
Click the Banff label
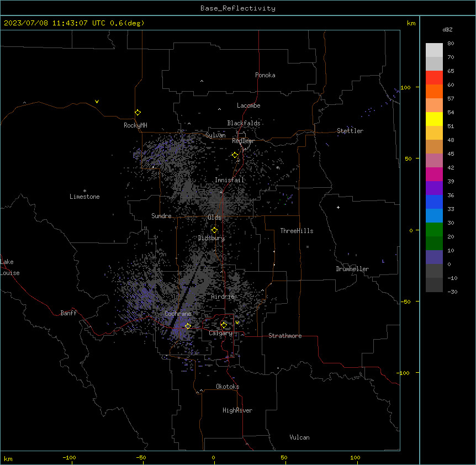click(x=68, y=313)
